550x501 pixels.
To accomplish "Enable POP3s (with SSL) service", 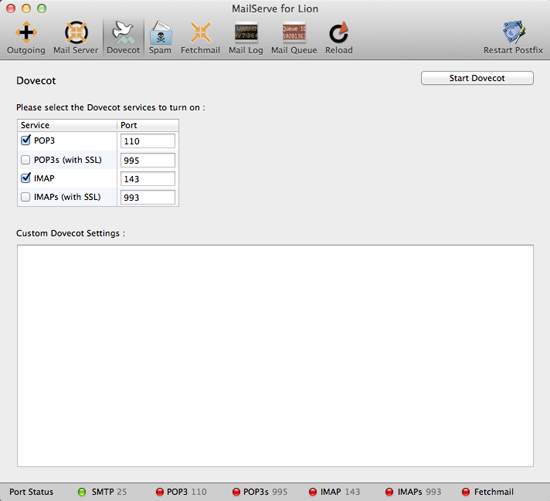I will click(26, 160).
